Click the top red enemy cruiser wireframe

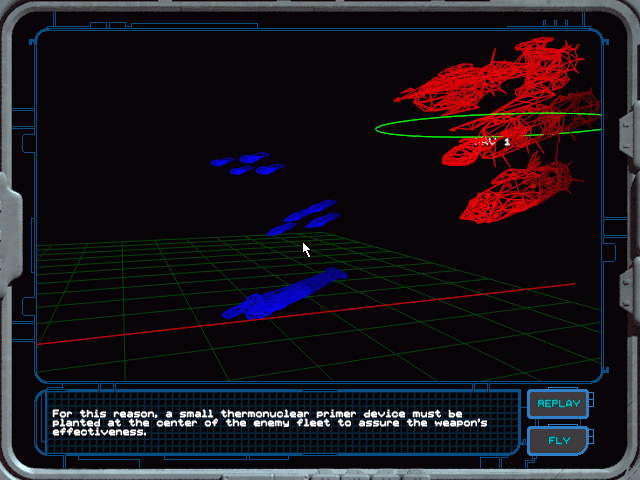tap(490, 76)
